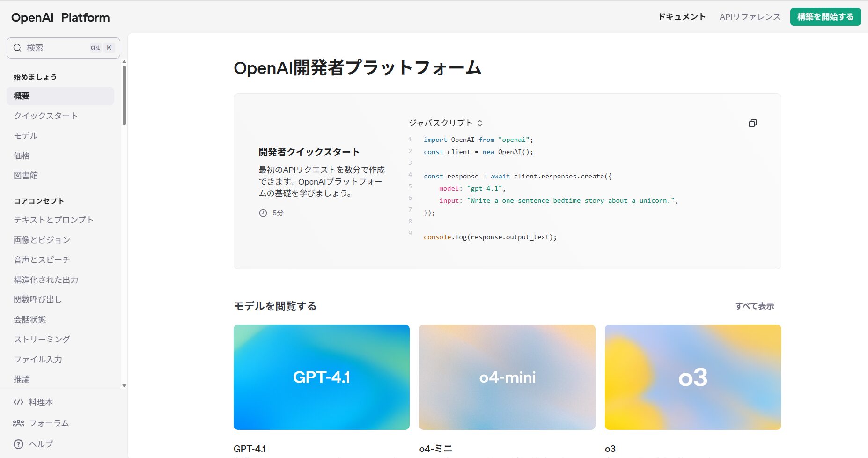The image size is (868, 458).
Task: Open 推論 in the sidebar
Action: pos(60,379)
